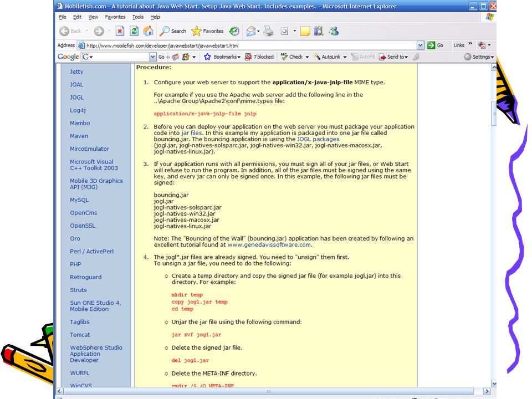The image size is (532, 399).
Task: Open the Help menu
Action: pyautogui.click(x=155, y=17)
